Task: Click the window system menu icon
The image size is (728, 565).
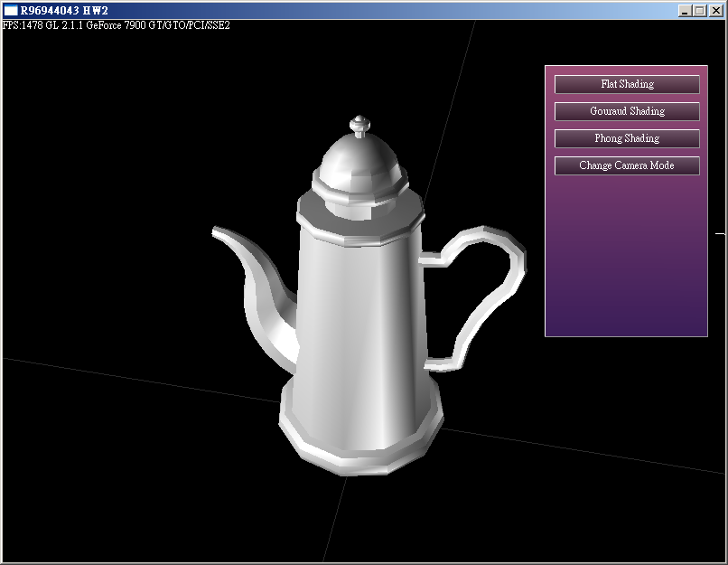Action: coord(10,10)
